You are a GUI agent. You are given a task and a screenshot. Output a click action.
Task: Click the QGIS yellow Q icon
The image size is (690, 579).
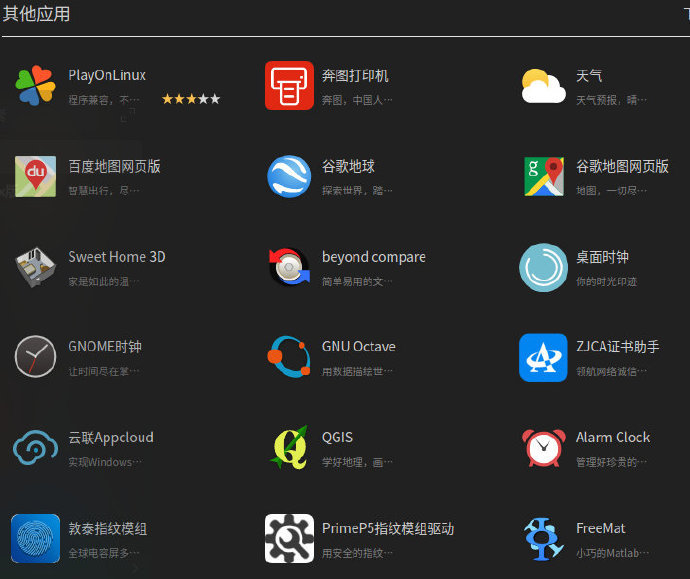[x=289, y=447]
